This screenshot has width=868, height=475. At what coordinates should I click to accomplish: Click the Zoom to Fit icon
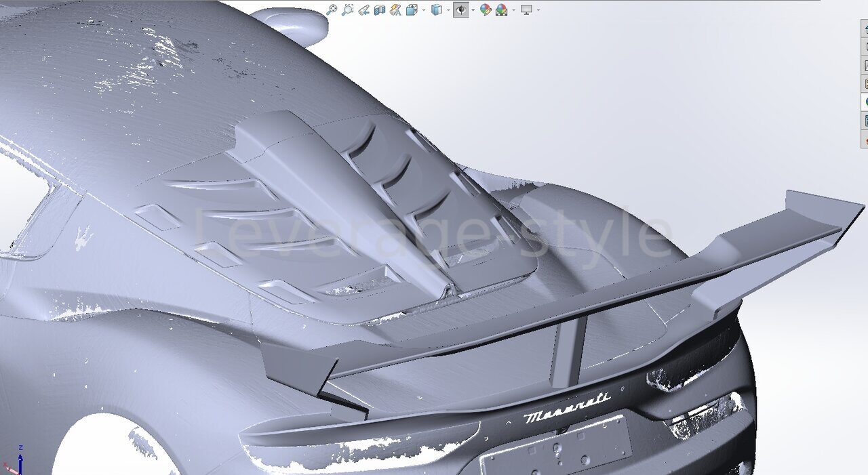(x=332, y=9)
